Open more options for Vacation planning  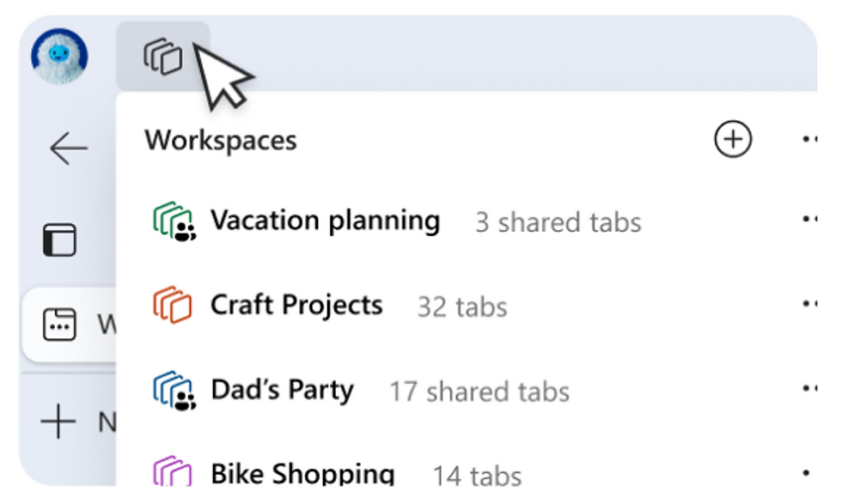point(809,221)
